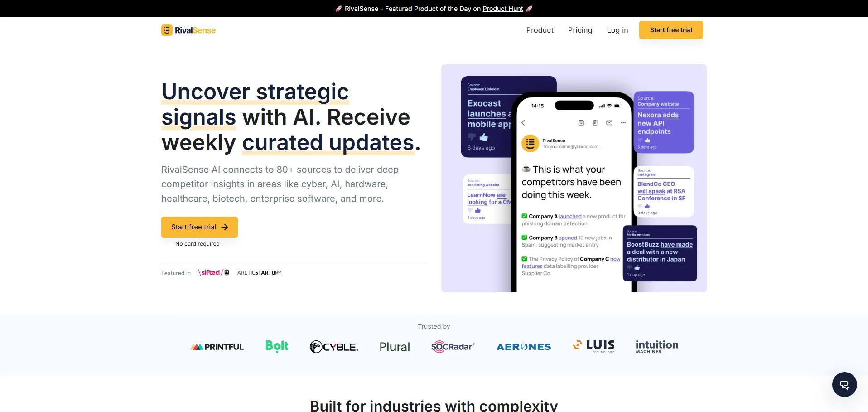Click the archive icon in the phone email toolbar
This screenshot has width=868, height=412.
pos(581,123)
